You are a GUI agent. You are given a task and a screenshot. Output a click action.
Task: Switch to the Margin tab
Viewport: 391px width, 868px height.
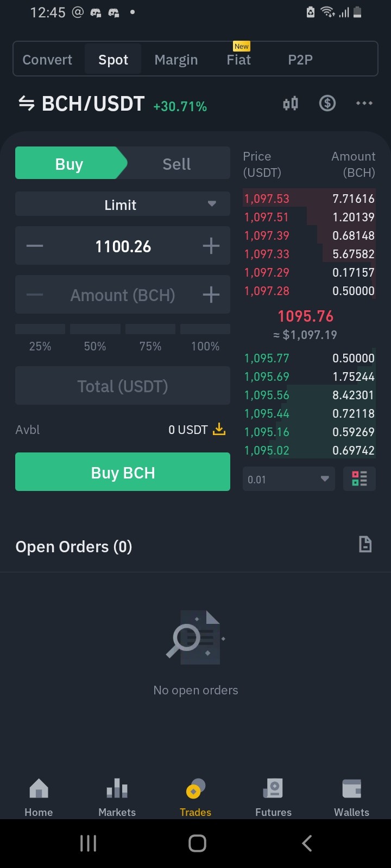click(176, 60)
